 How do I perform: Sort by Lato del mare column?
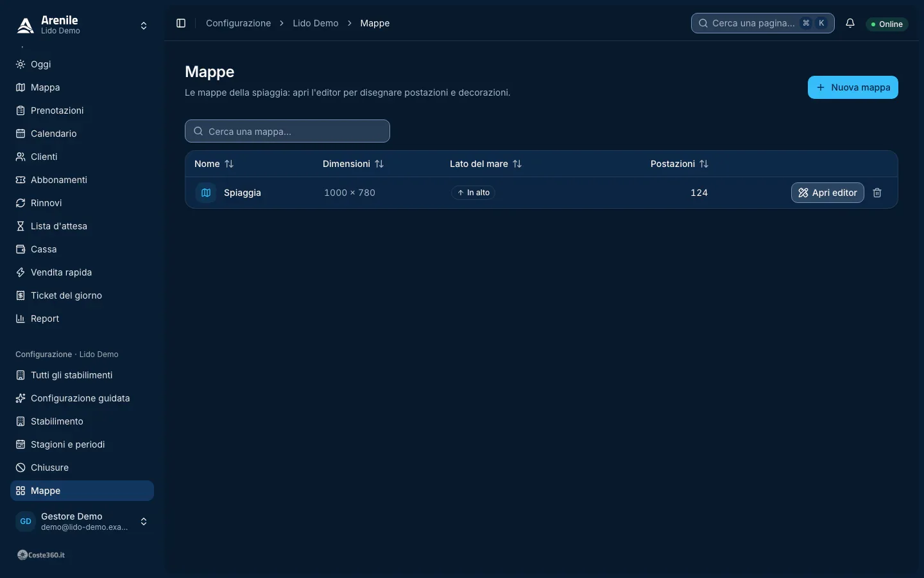tap(486, 164)
